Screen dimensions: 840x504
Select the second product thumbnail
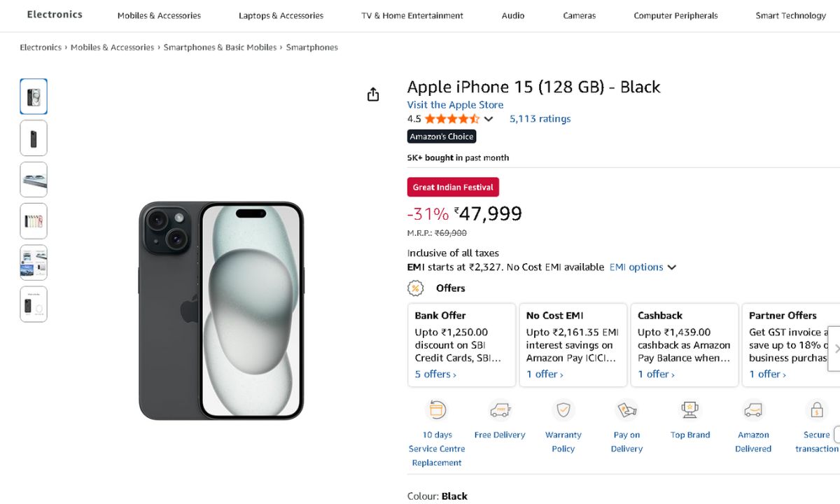(34, 138)
